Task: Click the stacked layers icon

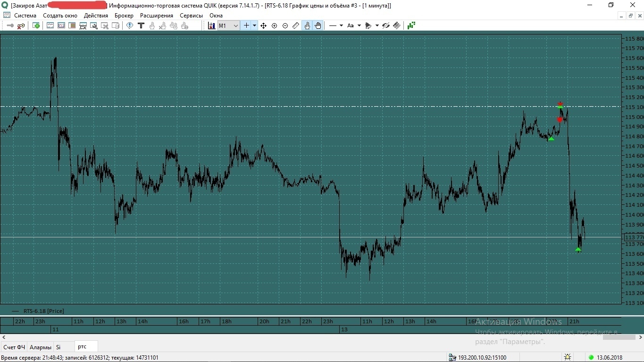Action: tap(397, 25)
